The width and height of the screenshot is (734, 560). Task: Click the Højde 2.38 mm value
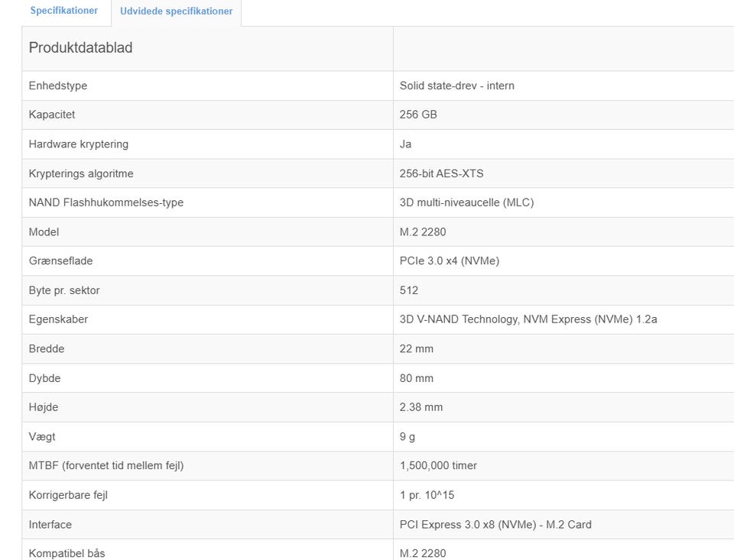pyautogui.click(x=421, y=407)
